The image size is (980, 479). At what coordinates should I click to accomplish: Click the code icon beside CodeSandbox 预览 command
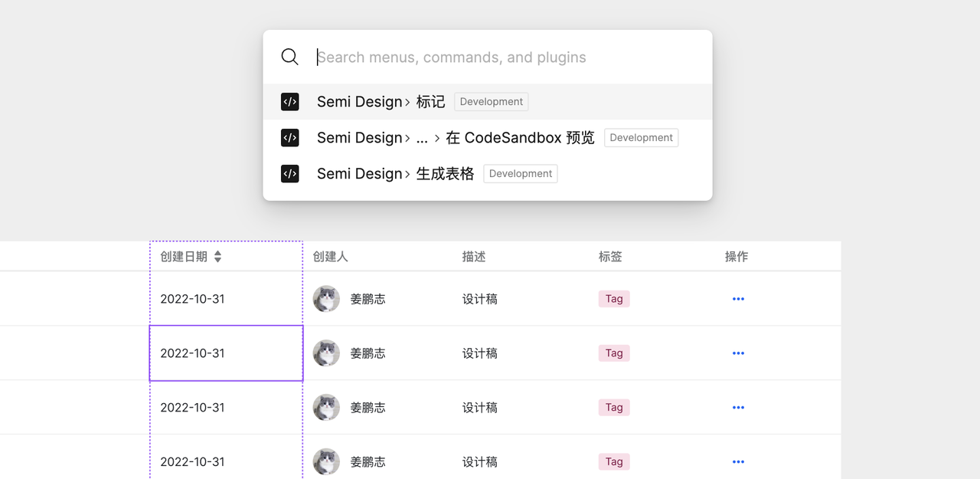tap(289, 137)
